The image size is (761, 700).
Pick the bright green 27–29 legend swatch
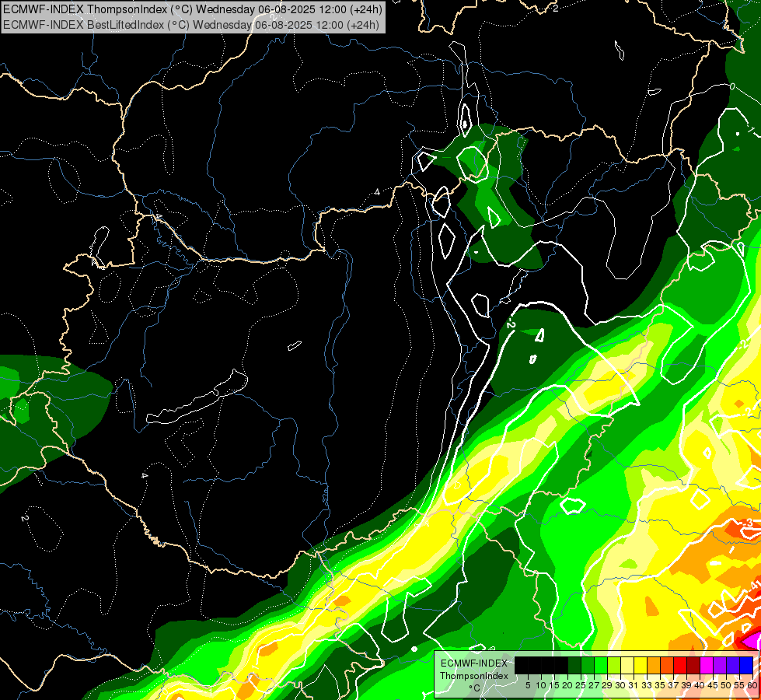(601, 665)
